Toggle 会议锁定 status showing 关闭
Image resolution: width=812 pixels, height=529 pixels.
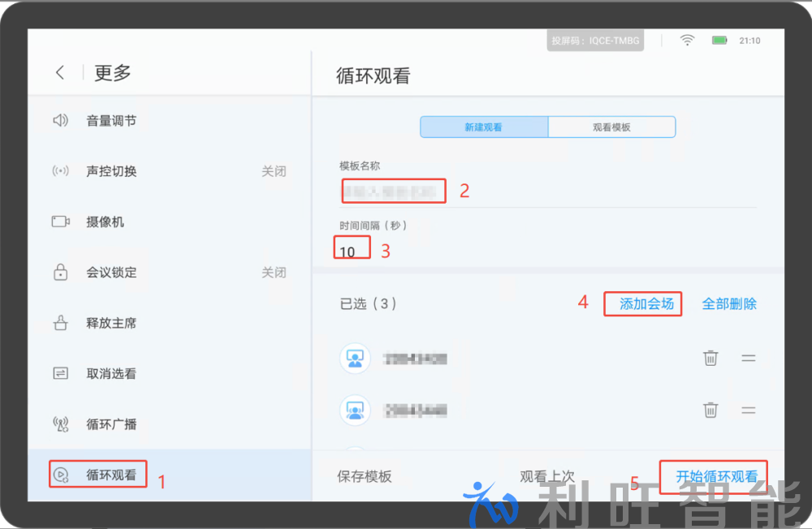coord(274,273)
